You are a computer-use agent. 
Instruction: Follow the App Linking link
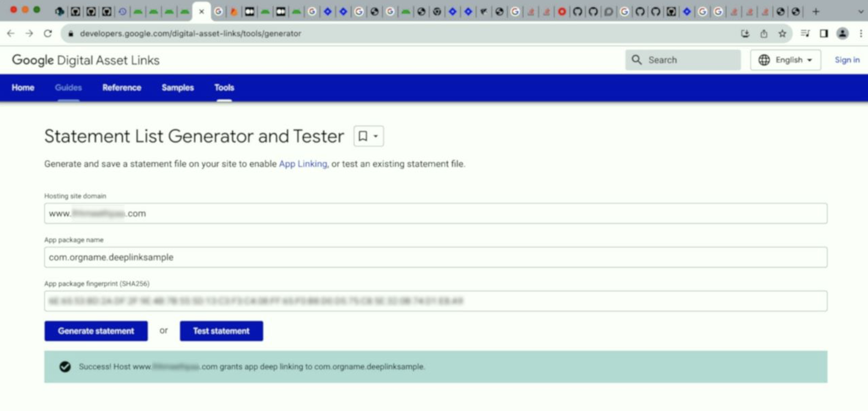303,164
